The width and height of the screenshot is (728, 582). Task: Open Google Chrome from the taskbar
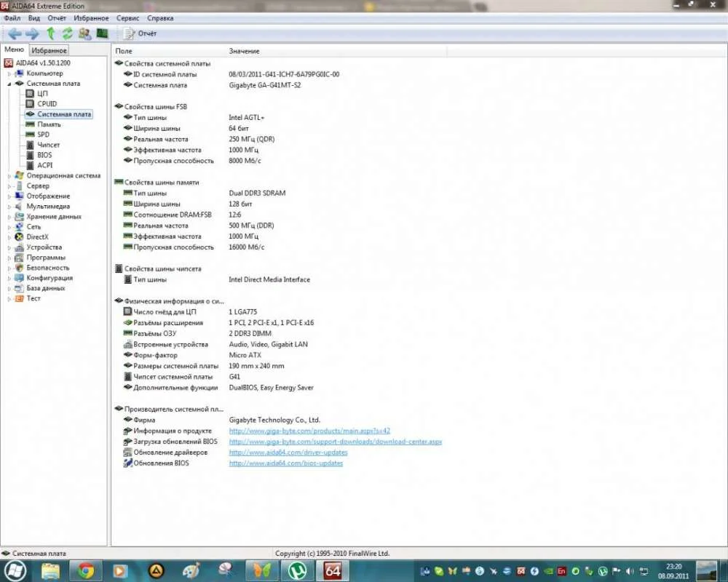click(85, 570)
